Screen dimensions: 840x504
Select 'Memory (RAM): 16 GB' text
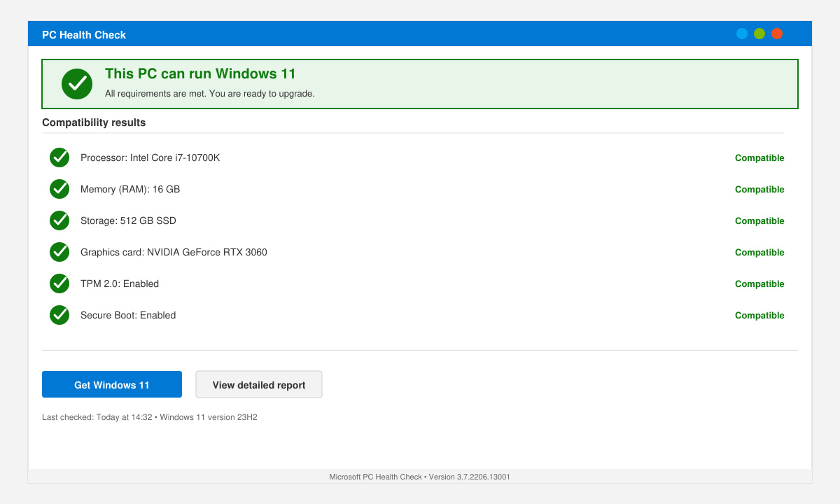pos(130,189)
